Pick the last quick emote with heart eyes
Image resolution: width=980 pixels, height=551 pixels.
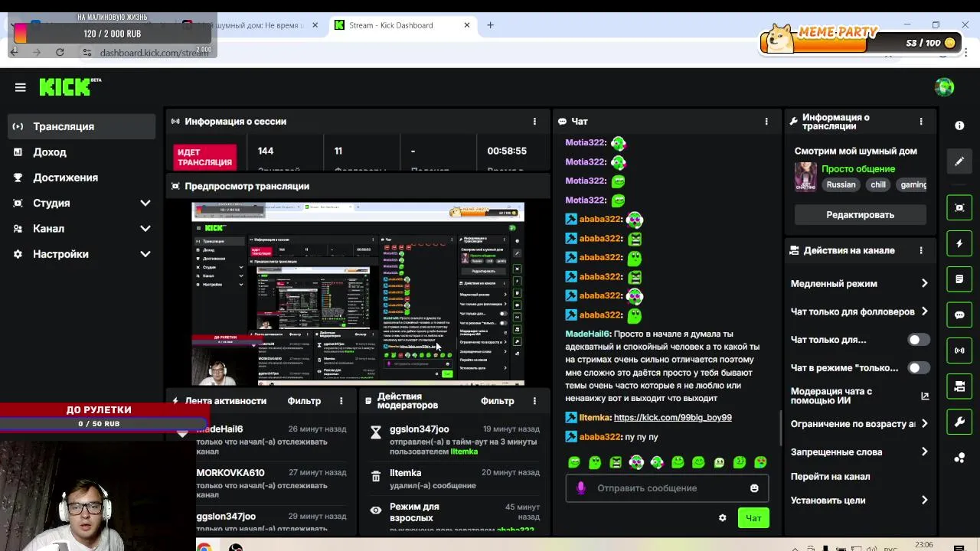coord(760,462)
